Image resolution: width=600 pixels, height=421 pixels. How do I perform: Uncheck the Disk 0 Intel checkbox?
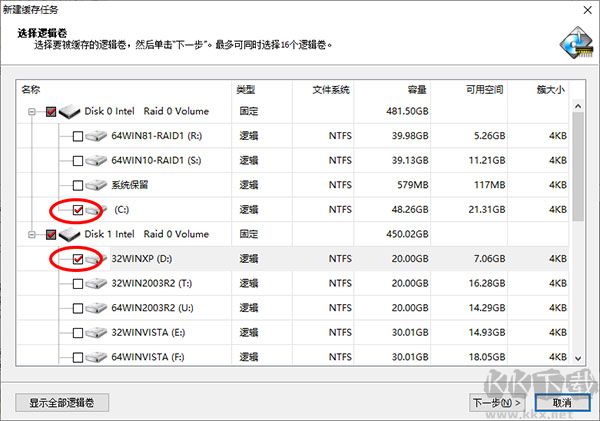pos(51,112)
